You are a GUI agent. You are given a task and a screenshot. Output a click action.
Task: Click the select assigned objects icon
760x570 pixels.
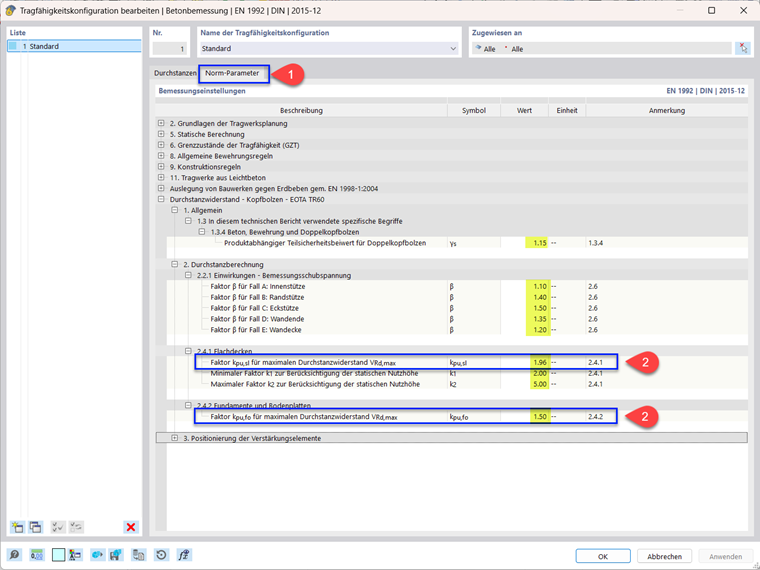pos(743,48)
